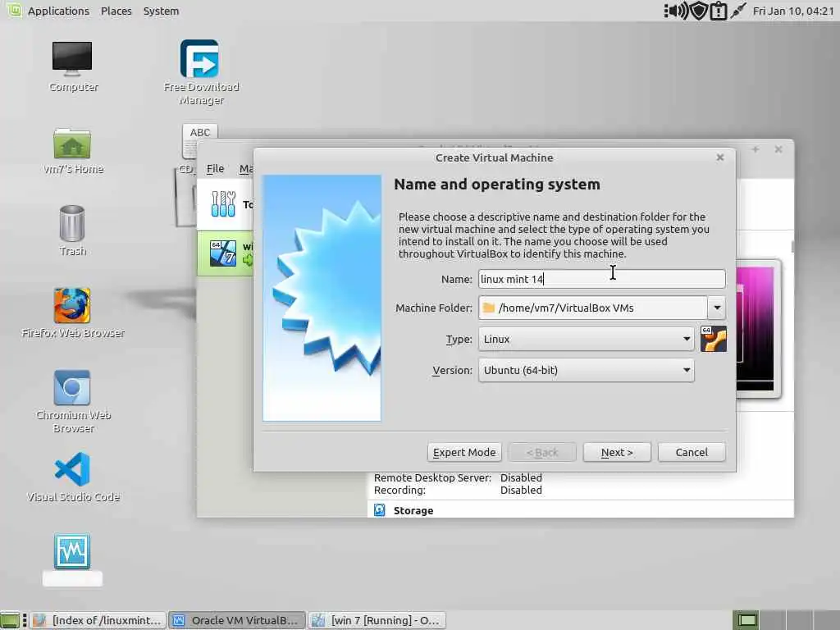Viewport: 840px width, 630px height.
Task: Click the security shield tray icon
Action: click(x=699, y=11)
